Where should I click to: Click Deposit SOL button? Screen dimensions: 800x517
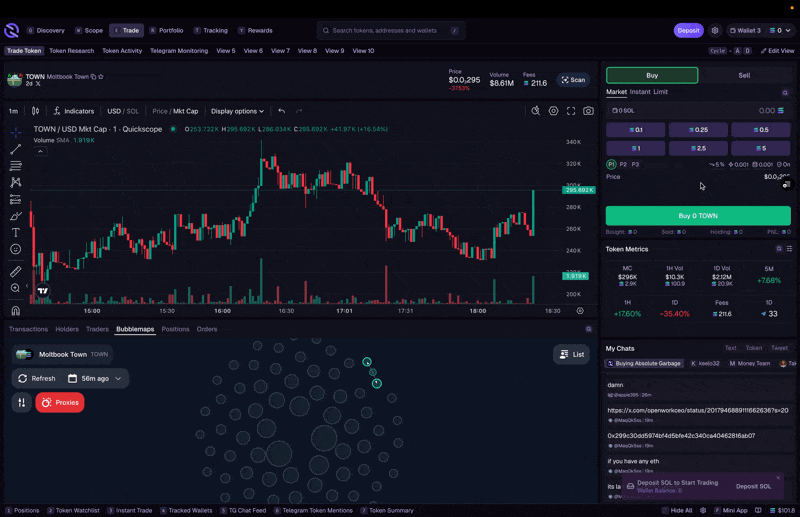coord(753,486)
